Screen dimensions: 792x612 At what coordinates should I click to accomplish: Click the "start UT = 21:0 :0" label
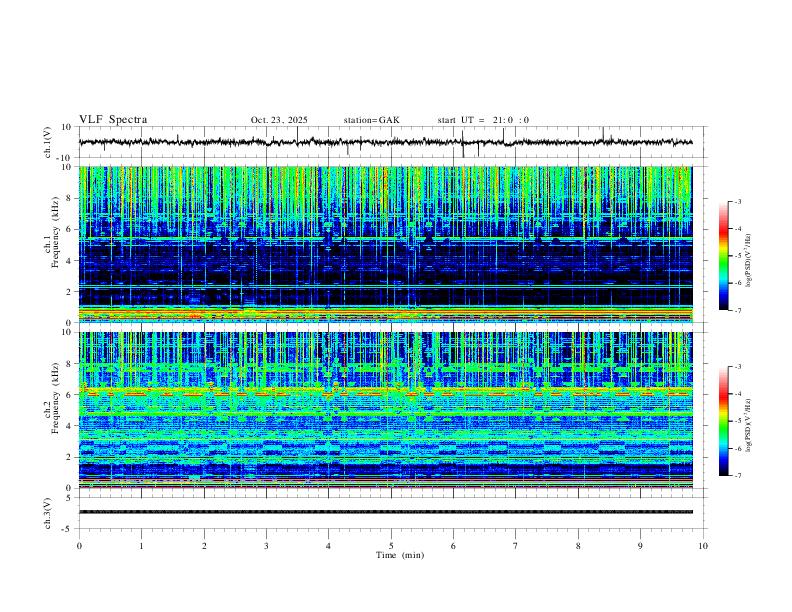click(x=483, y=120)
